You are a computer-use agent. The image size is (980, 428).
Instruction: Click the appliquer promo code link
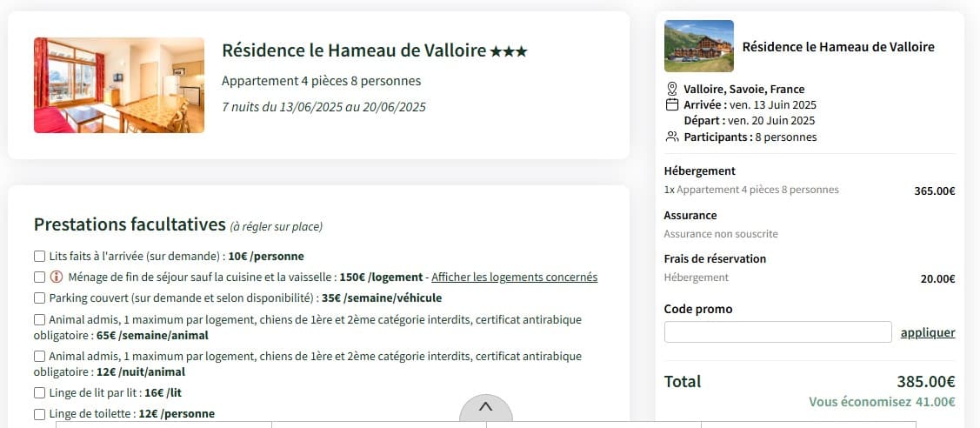pyautogui.click(x=927, y=332)
